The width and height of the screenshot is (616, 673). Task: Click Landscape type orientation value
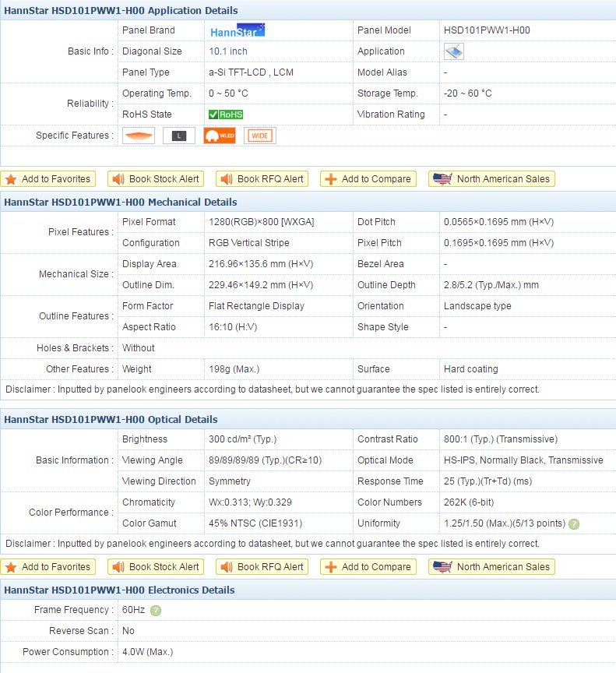click(477, 306)
